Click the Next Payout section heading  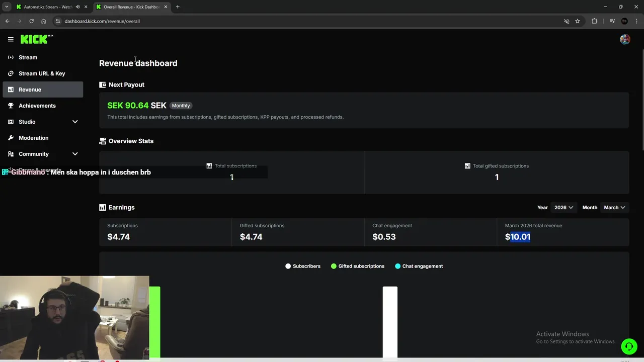pyautogui.click(x=126, y=85)
